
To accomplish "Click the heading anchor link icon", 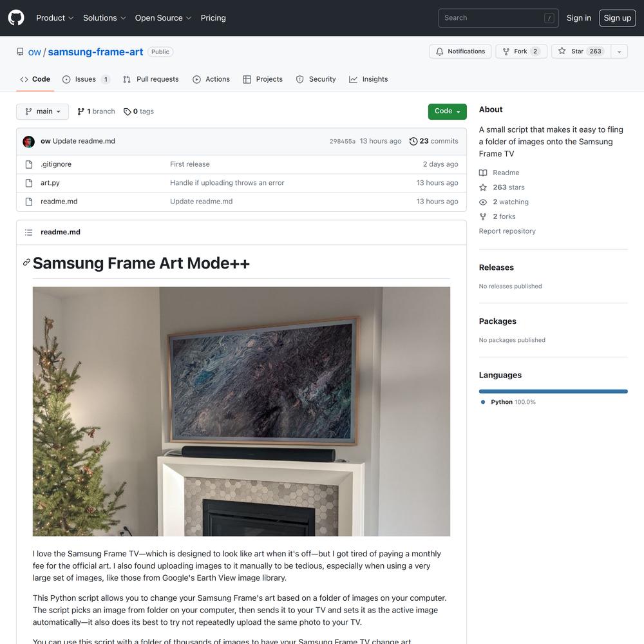I will [x=26, y=263].
